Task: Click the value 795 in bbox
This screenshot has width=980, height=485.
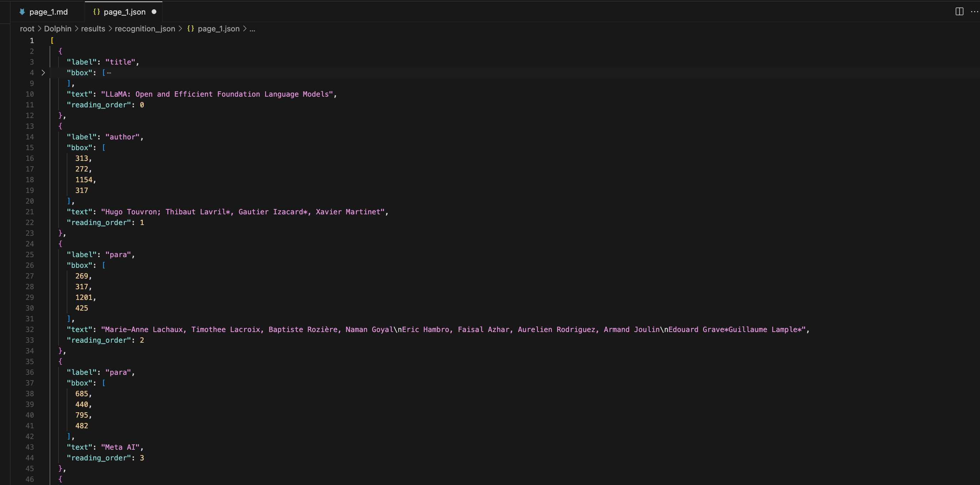Action: pyautogui.click(x=81, y=415)
